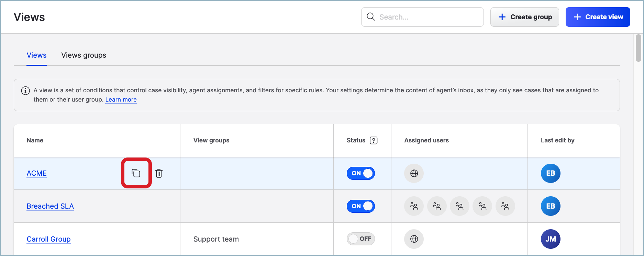Delete the ACME view with trash icon
644x256 pixels.
tap(159, 173)
